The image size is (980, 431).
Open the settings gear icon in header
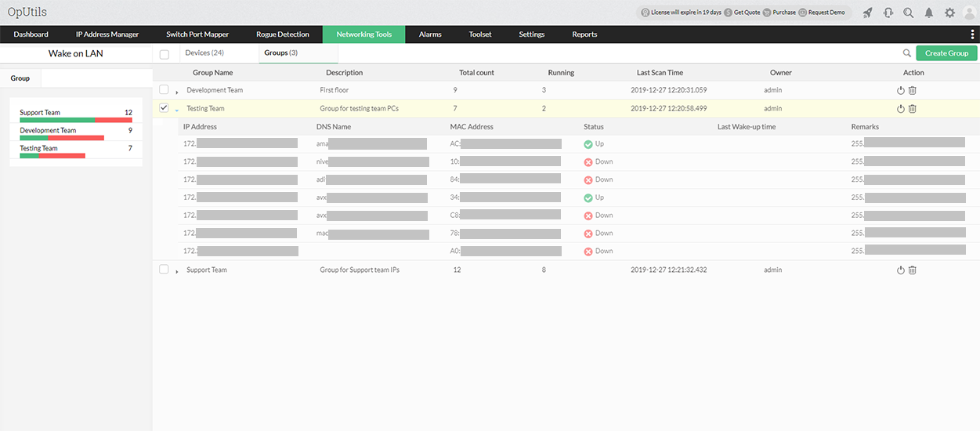[949, 13]
